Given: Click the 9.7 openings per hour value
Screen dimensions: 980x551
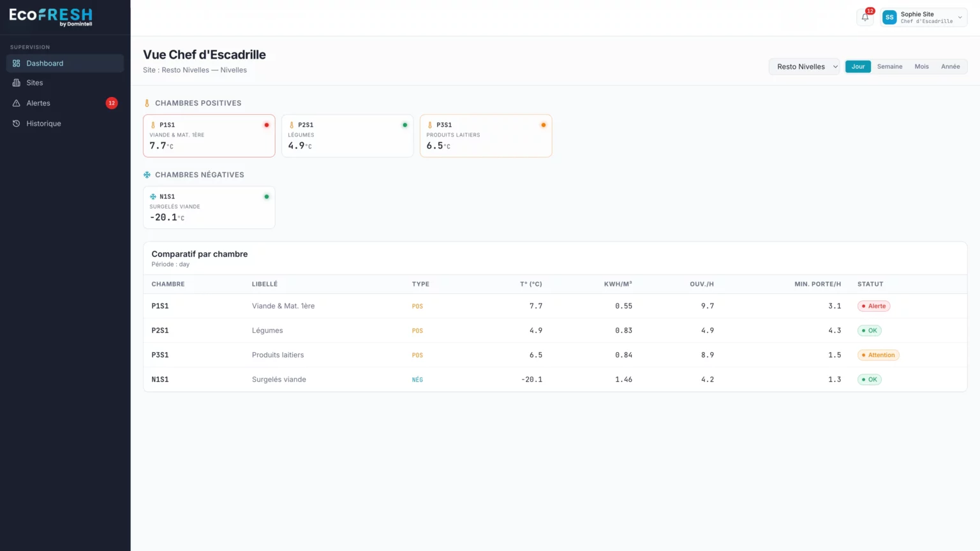Looking at the screenshot, I should tap(708, 306).
